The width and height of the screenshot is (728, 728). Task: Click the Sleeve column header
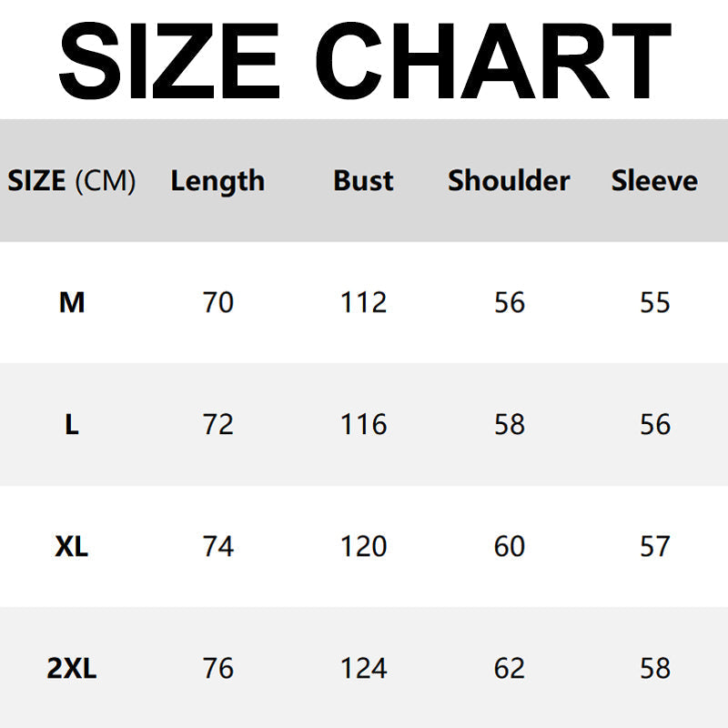(654, 181)
